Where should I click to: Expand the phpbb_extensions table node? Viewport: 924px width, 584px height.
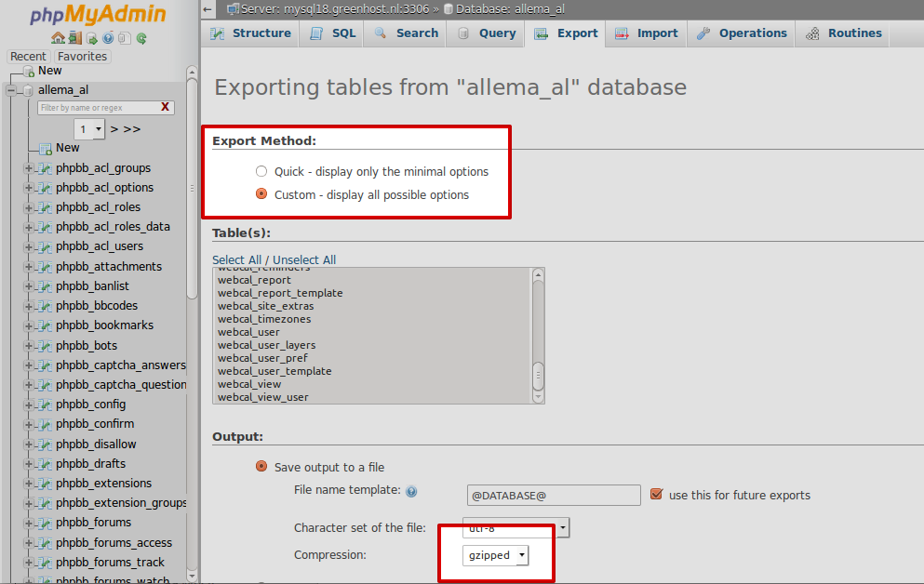pyautogui.click(x=28, y=484)
